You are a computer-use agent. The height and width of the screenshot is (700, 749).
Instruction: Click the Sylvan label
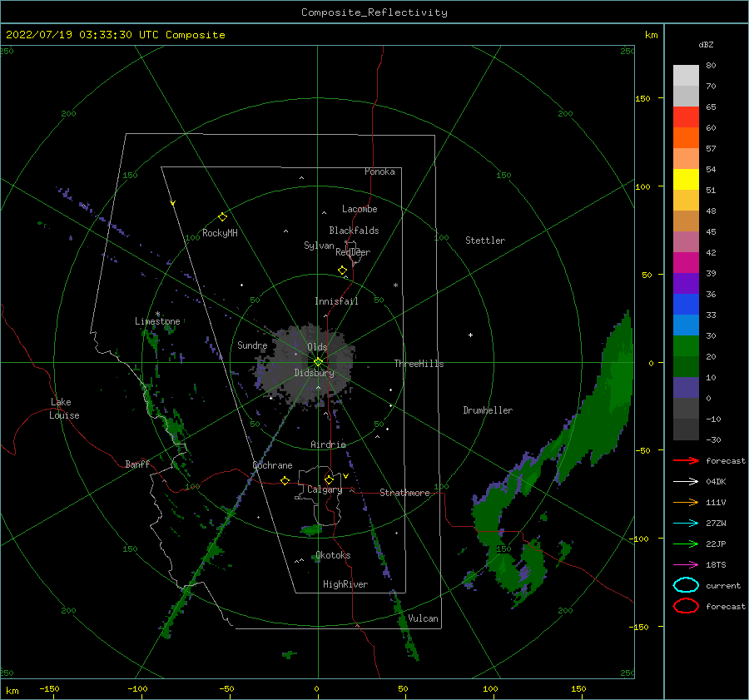(x=319, y=246)
